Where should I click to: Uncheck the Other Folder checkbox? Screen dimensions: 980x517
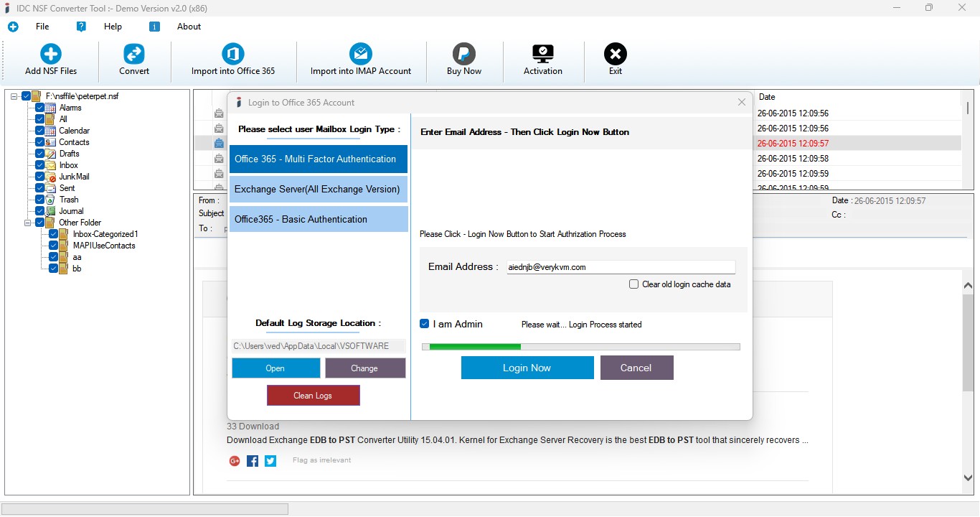tap(40, 223)
